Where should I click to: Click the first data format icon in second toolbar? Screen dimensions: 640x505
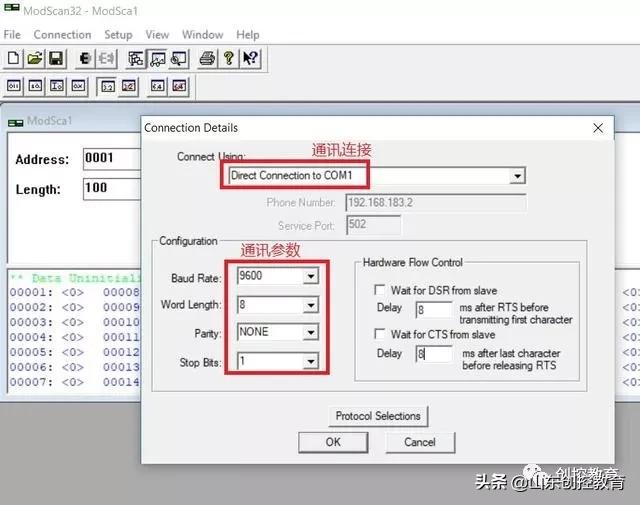click(x=14, y=87)
